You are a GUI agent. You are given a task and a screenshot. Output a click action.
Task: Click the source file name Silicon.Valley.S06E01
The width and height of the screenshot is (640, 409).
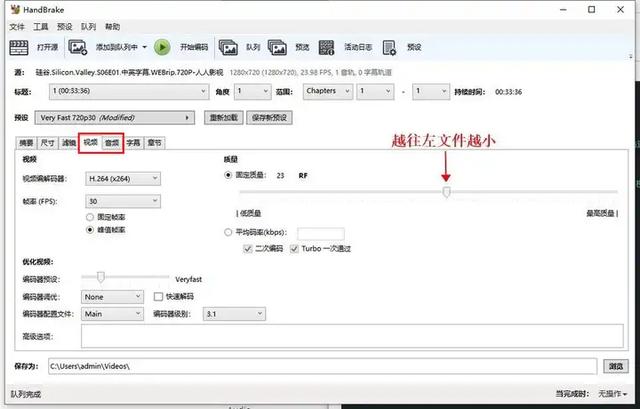[129, 73]
